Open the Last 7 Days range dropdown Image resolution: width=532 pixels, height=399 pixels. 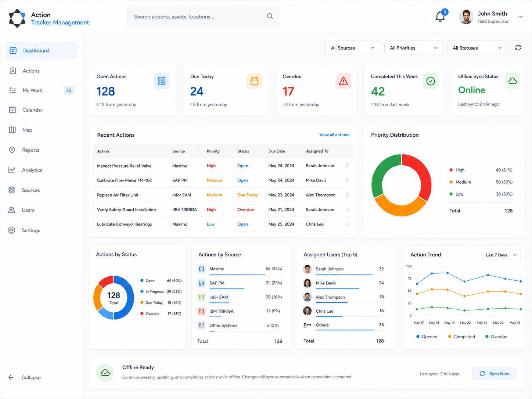click(x=501, y=255)
